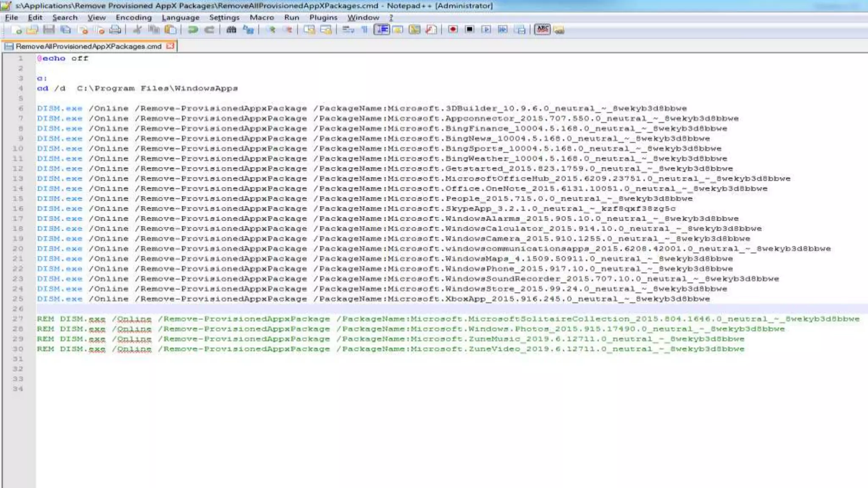The image size is (868, 488).
Task: Click the WindowsCalculator package line
Action: click(x=399, y=229)
